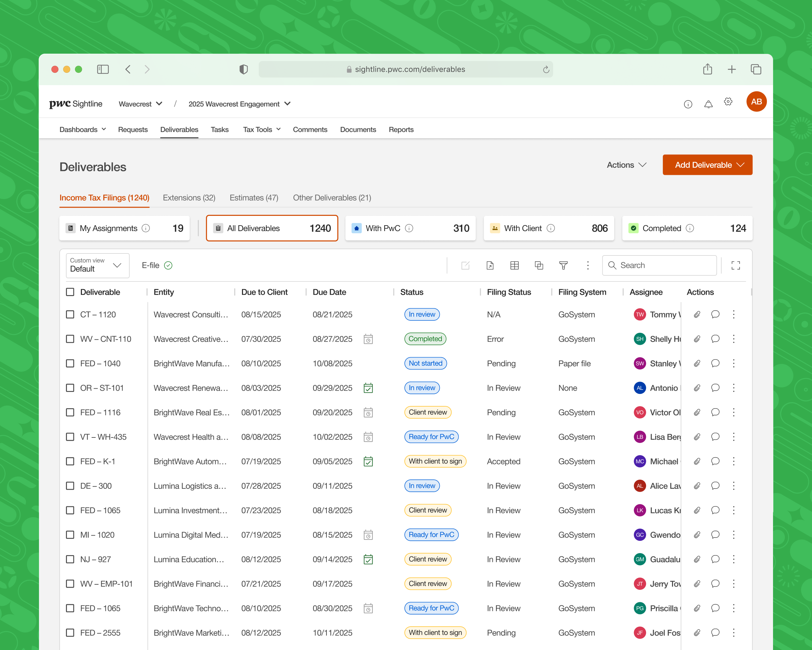Click the Completed status badge on WV – CNT-110
Viewport: 812px width, 650px height.
pos(425,339)
